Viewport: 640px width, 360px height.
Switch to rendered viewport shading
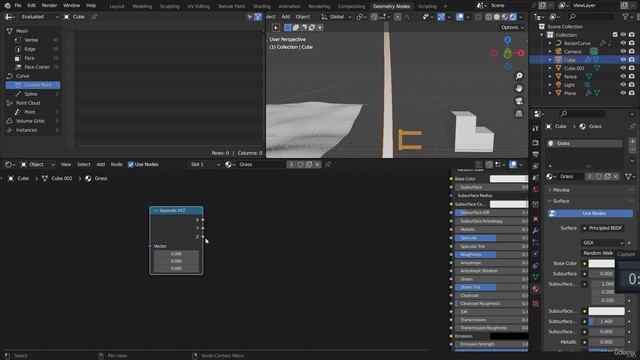coord(513,17)
